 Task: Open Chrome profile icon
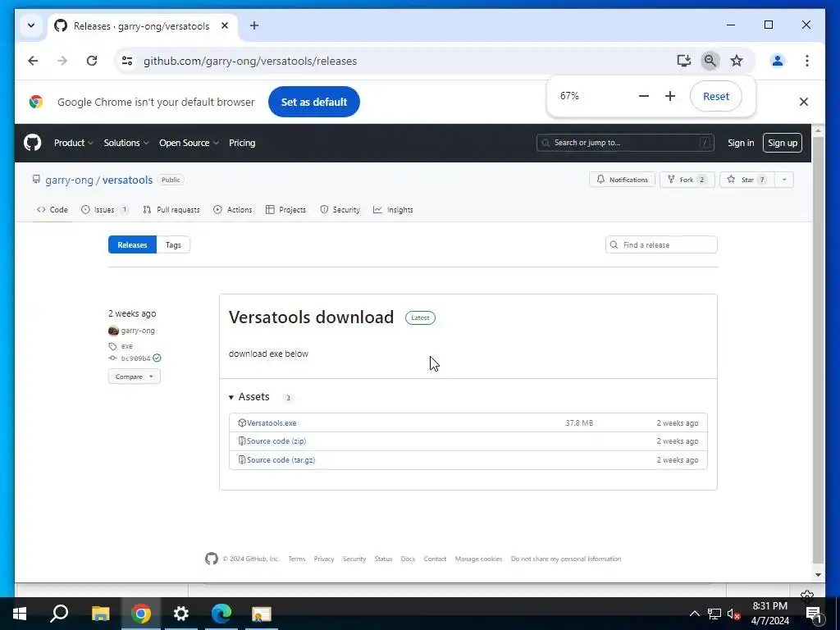tap(778, 61)
